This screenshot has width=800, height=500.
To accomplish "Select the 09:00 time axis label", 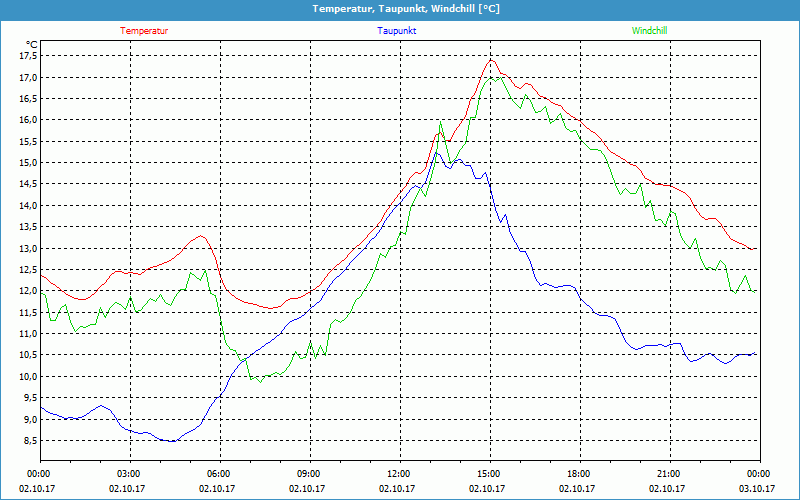I will tap(309, 474).
